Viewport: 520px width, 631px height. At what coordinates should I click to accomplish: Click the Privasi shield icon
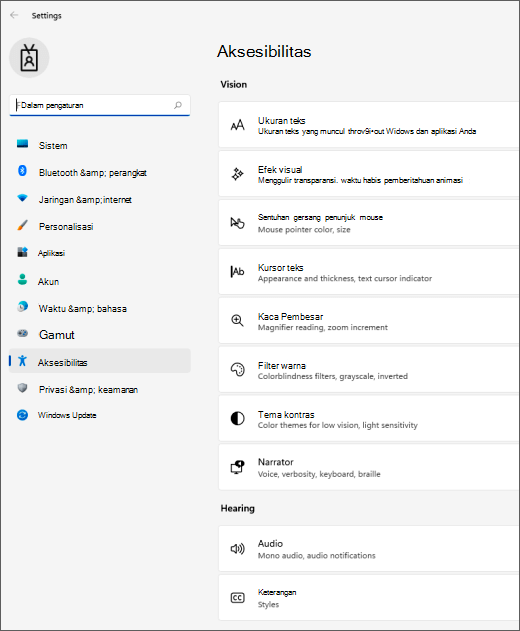[23, 388]
